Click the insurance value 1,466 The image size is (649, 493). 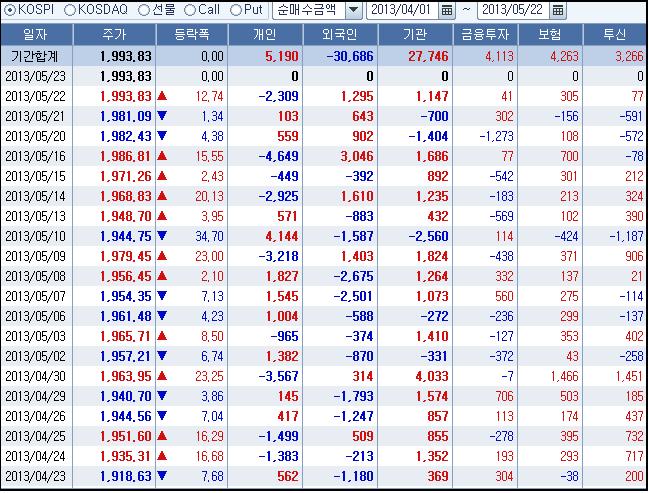565,376
